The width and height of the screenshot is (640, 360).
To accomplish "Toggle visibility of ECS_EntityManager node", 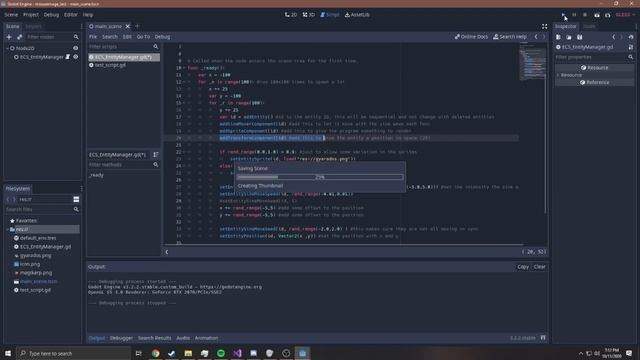I will click(76, 57).
